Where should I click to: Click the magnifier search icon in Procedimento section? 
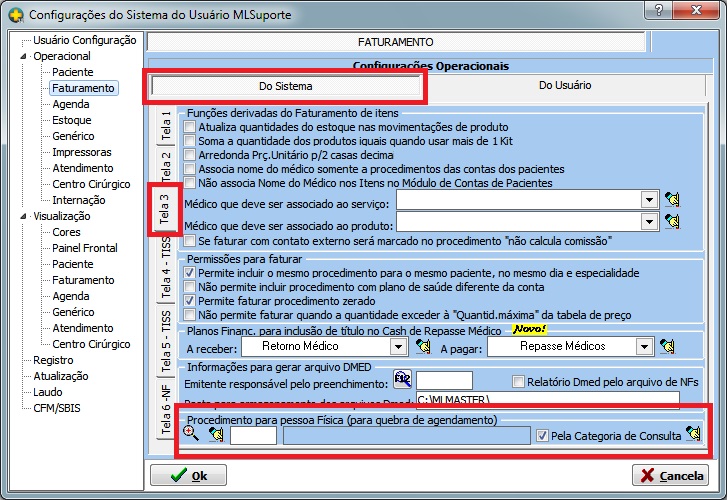[x=190, y=434]
